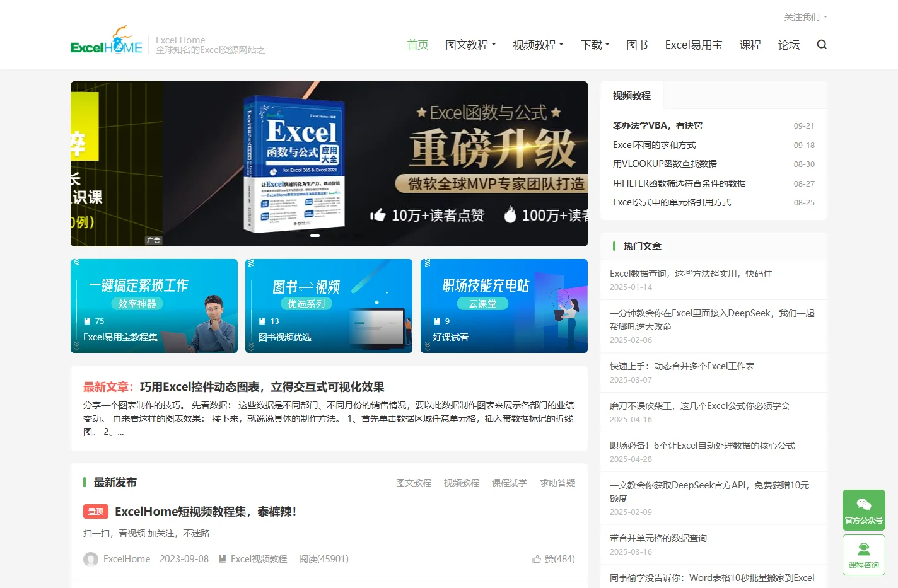
Task: Open 图书 in the navigation bar
Action: coord(637,45)
